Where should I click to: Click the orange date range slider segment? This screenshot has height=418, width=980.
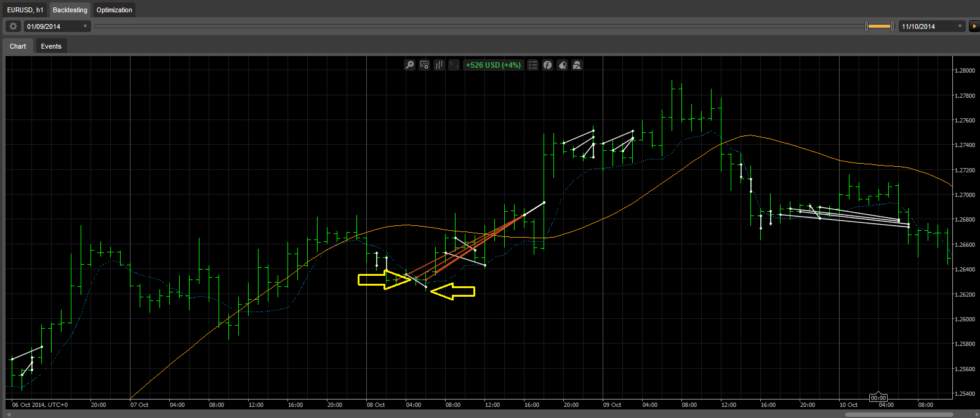879,26
